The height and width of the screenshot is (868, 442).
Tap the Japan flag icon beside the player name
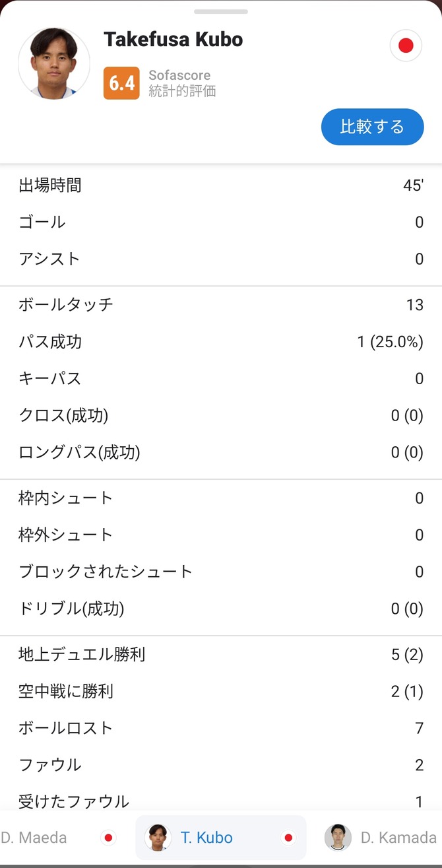click(x=406, y=46)
